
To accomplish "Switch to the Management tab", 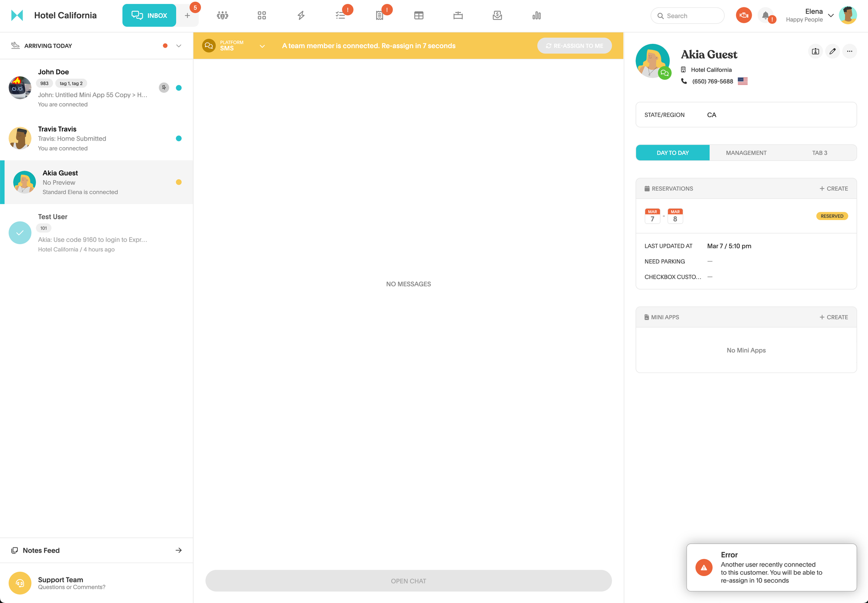I will (746, 152).
